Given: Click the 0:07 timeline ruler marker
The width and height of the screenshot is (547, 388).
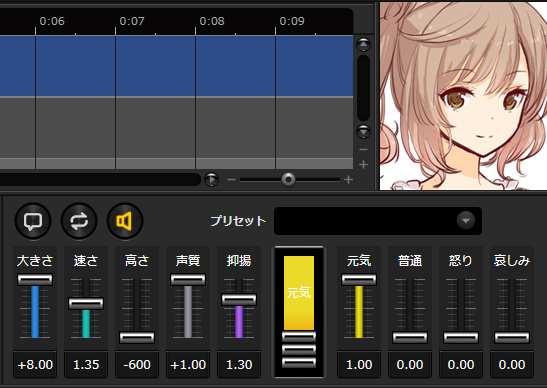Looking at the screenshot, I should point(132,21).
